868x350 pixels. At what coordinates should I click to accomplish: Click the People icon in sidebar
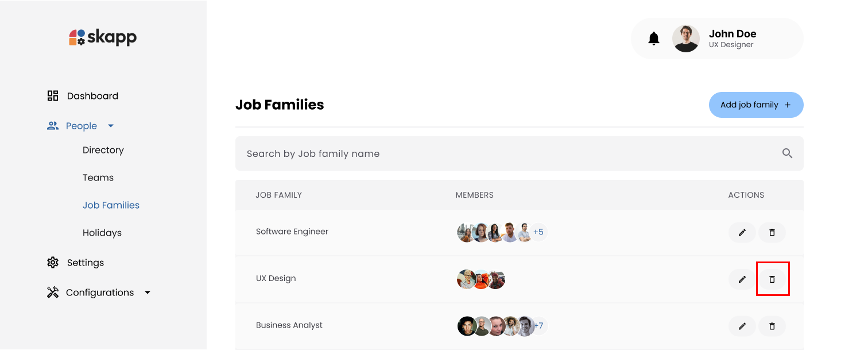point(53,125)
